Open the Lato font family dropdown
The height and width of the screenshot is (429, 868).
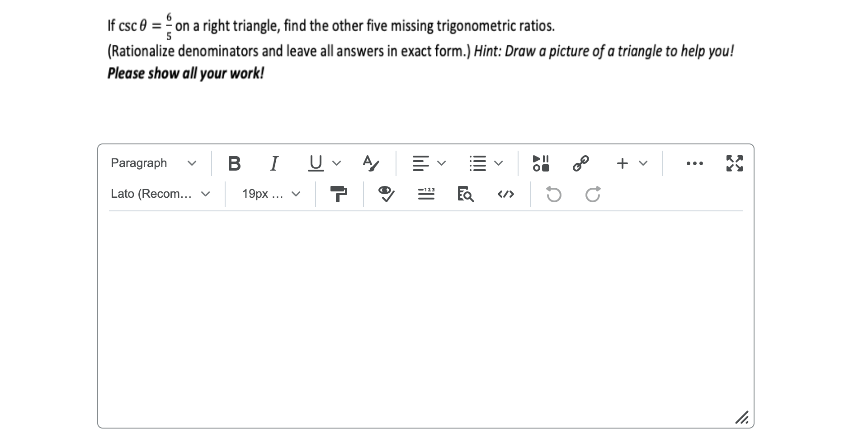pos(160,194)
